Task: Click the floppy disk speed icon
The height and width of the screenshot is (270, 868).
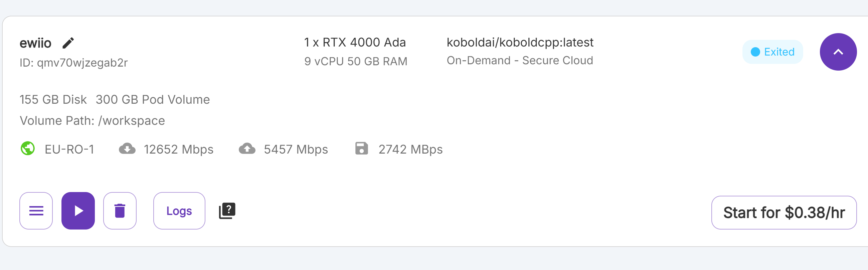Action: [362, 149]
